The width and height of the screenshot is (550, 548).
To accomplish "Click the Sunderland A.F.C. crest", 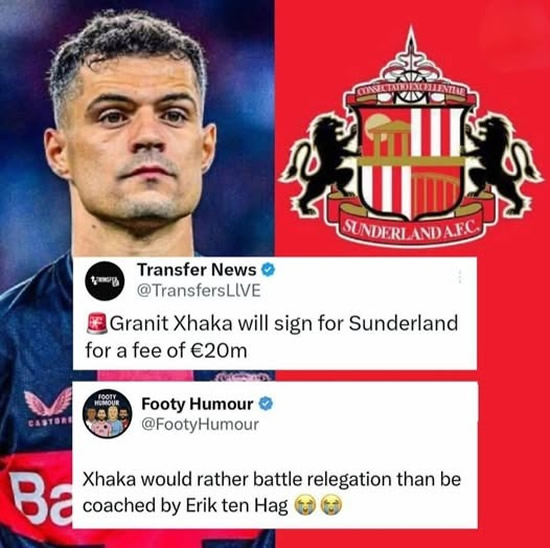I will [x=411, y=137].
